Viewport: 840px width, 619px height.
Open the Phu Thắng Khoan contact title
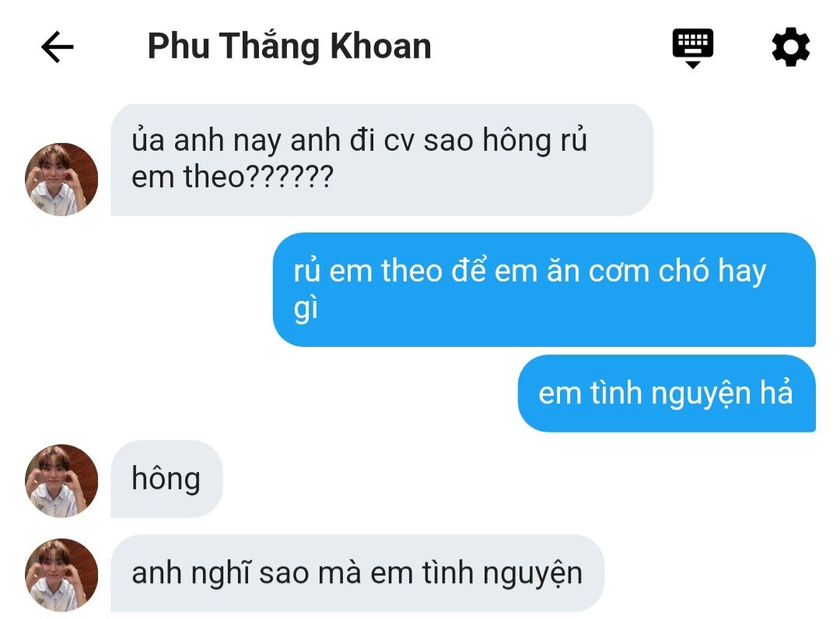(x=289, y=47)
